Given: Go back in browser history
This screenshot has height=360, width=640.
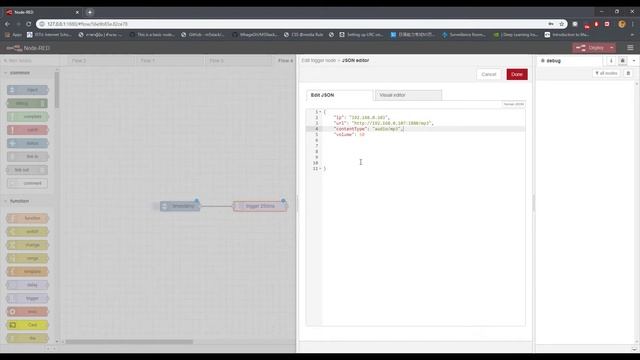Looking at the screenshot, I should point(7,24).
